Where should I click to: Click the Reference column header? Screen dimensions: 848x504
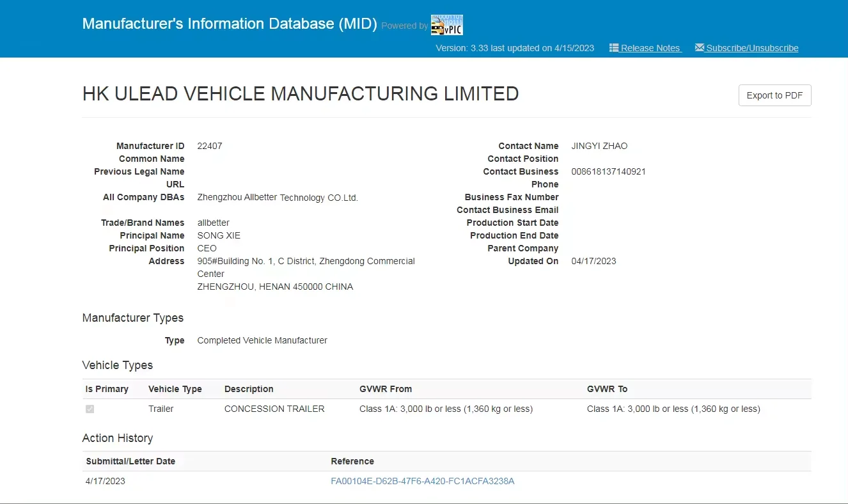click(352, 461)
